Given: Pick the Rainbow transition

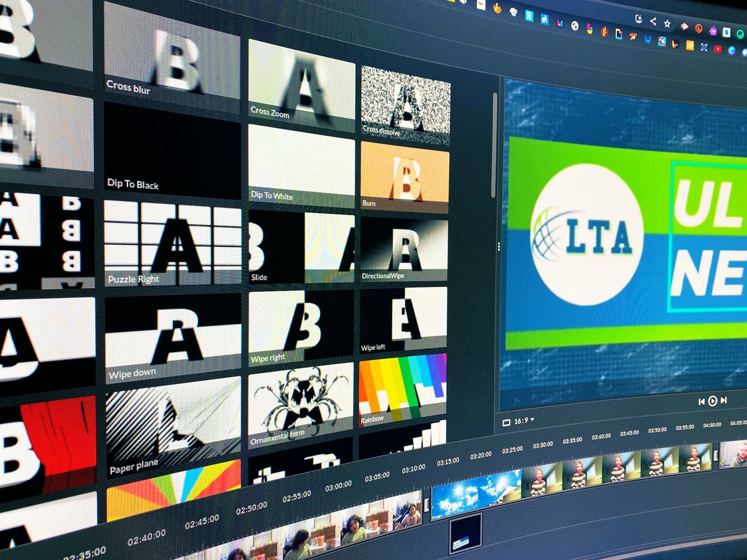Looking at the screenshot, I should (x=403, y=391).
